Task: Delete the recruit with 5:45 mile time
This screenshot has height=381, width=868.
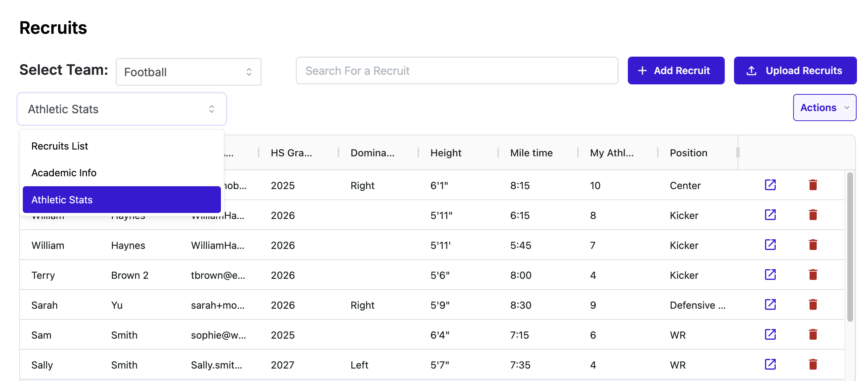Action: click(813, 245)
